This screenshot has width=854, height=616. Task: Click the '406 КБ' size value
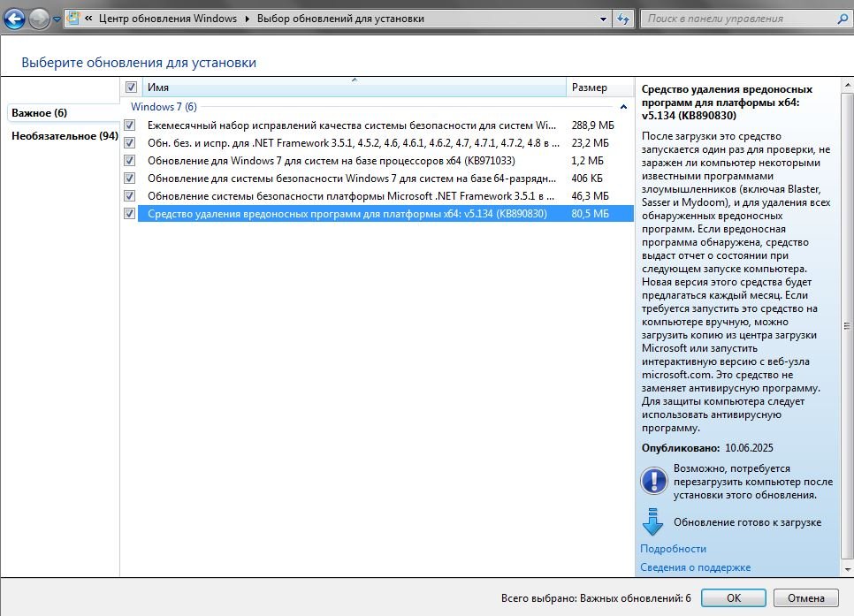[x=587, y=179]
